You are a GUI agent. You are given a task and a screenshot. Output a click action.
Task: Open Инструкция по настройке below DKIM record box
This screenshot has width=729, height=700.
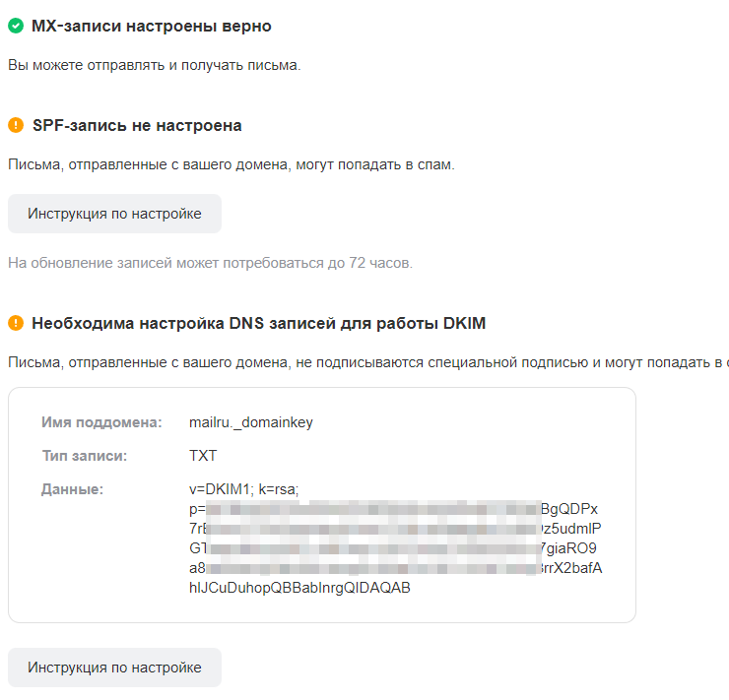point(114,668)
